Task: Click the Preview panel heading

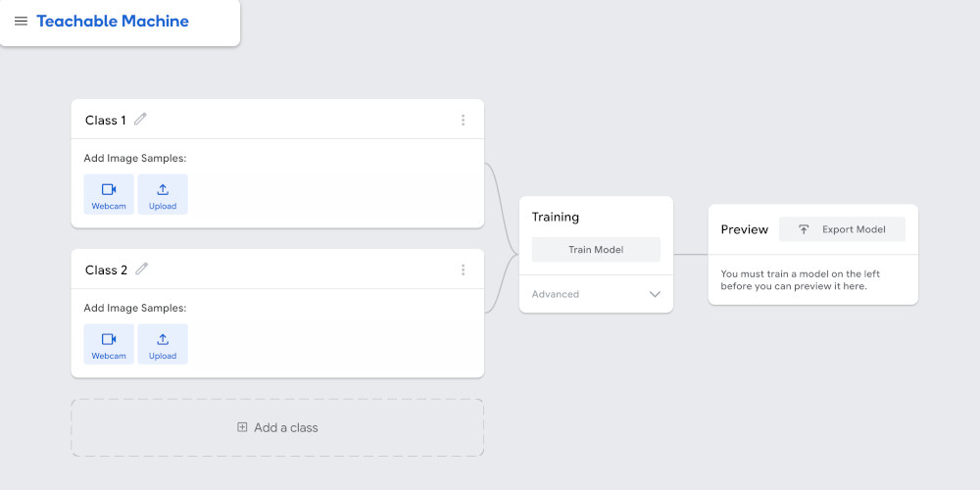Action: pyautogui.click(x=745, y=229)
